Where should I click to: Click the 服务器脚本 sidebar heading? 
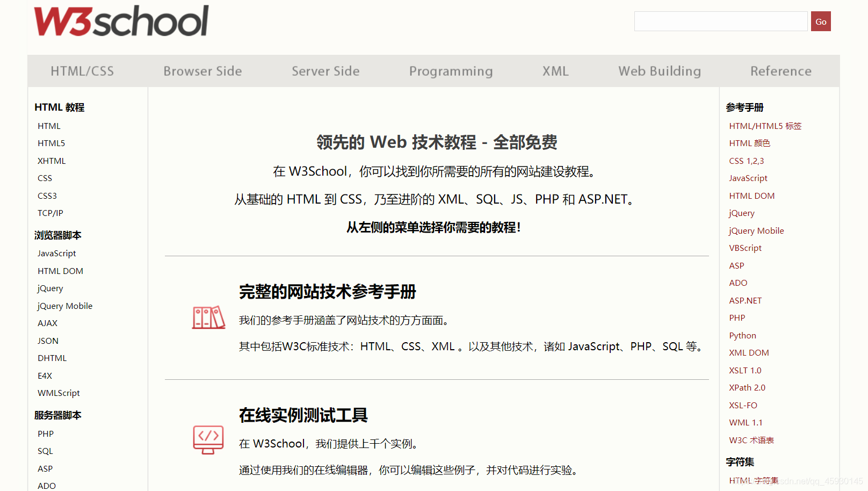(x=57, y=415)
